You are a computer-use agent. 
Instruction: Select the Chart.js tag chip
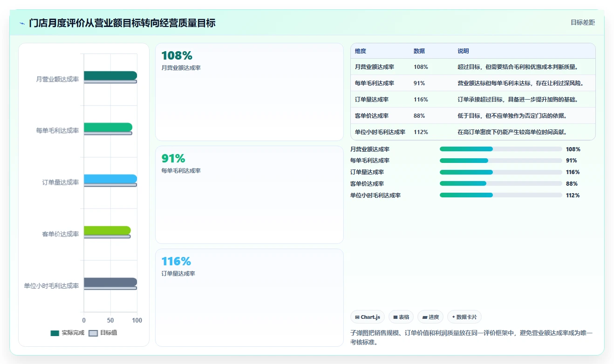point(368,317)
